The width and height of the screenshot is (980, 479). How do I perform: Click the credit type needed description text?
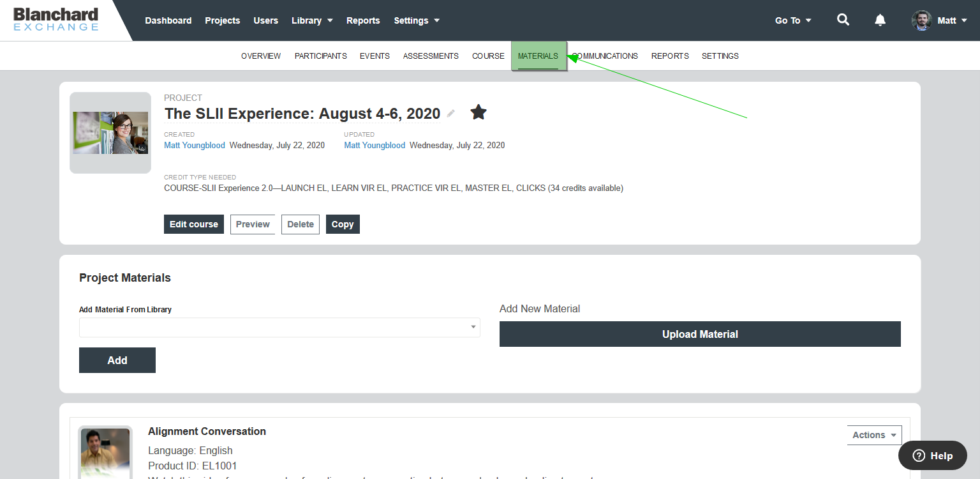(394, 188)
